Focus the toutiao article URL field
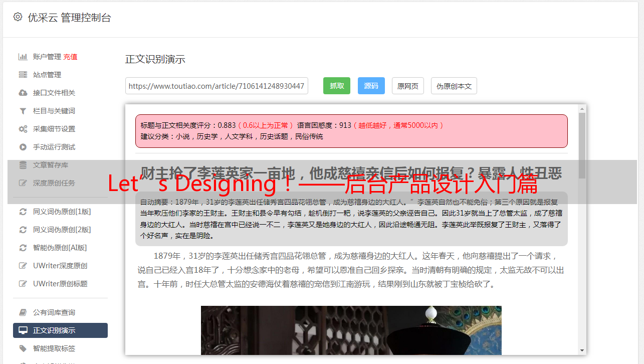644x364 pixels. tap(217, 86)
